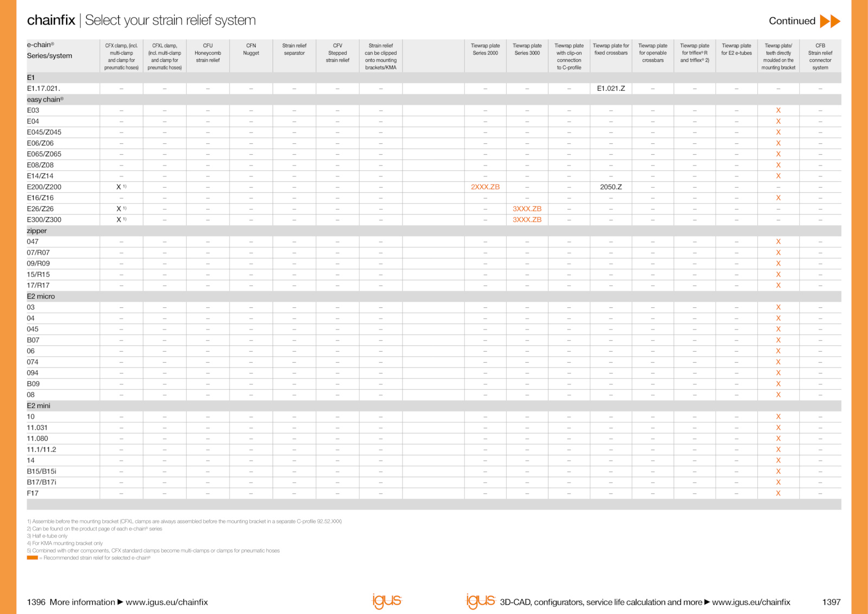The image size is (868, 614).
Task: Click the Tiewrap plate Series 3000 header
Action: [x=527, y=49]
